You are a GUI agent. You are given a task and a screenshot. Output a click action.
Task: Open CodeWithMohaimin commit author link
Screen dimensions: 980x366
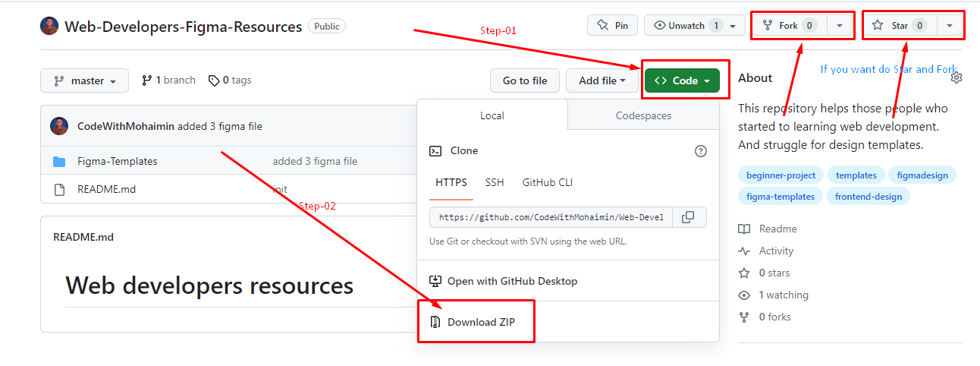(126, 126)
